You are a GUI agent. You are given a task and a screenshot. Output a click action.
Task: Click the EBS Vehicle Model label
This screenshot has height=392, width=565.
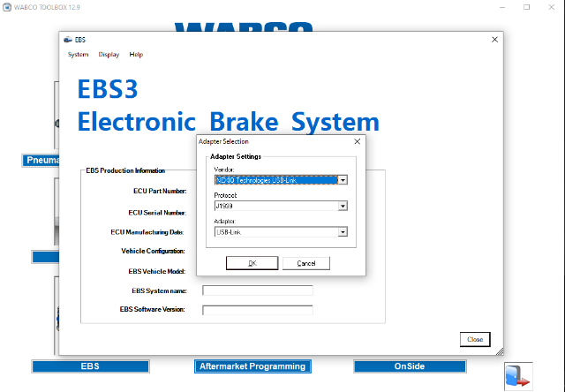(x=157, y=271)
